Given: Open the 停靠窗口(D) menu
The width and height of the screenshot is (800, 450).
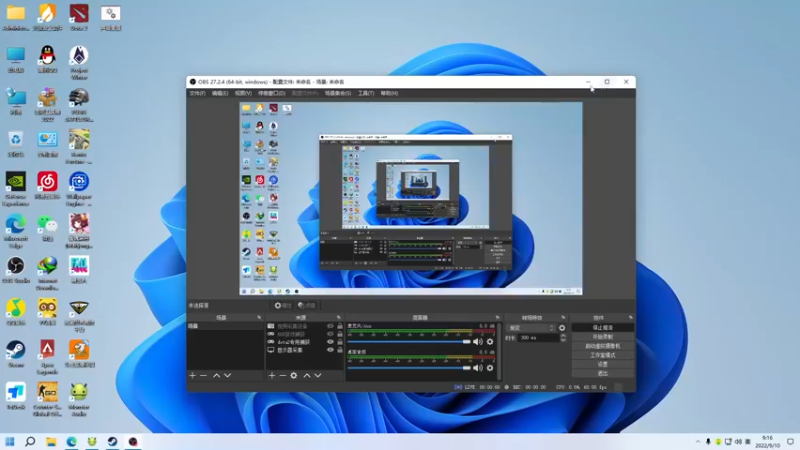Looking at the screenshot, I should 271,93.
